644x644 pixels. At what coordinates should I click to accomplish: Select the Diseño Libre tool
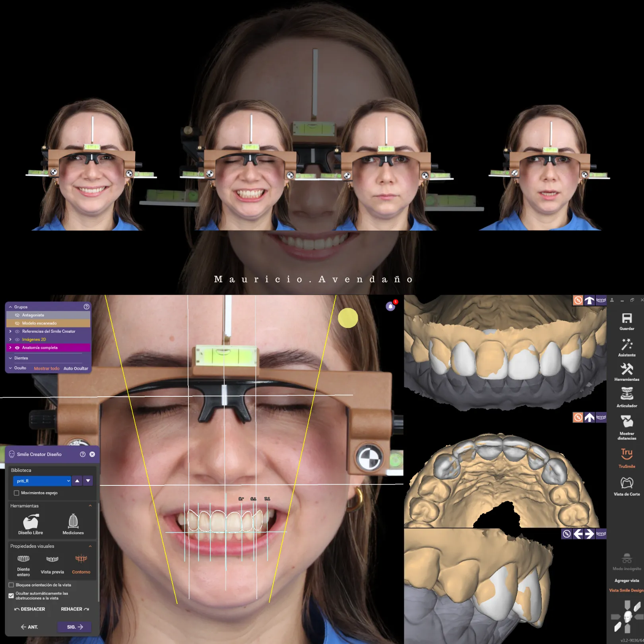click(31, 522)
